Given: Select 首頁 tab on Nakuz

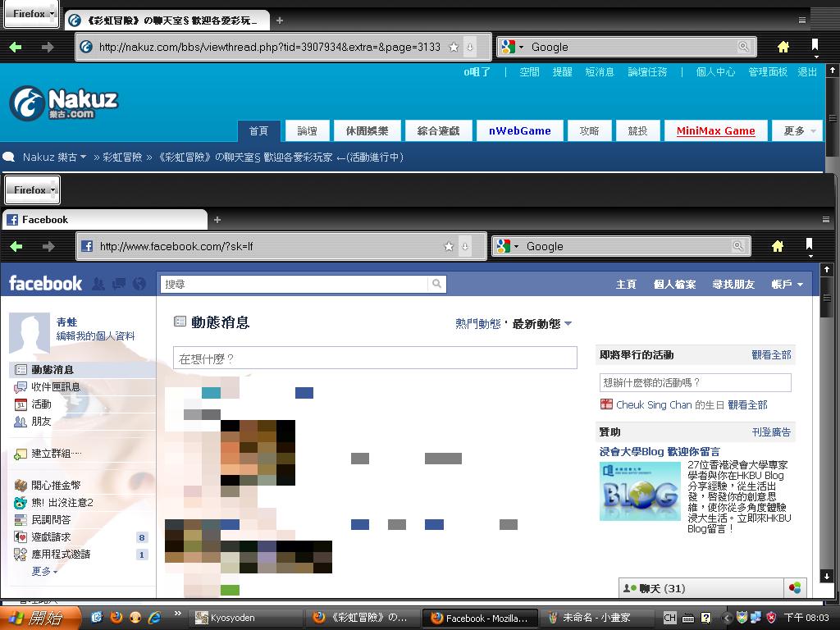Looking at the screenshot, I should [x=258, y=130].
